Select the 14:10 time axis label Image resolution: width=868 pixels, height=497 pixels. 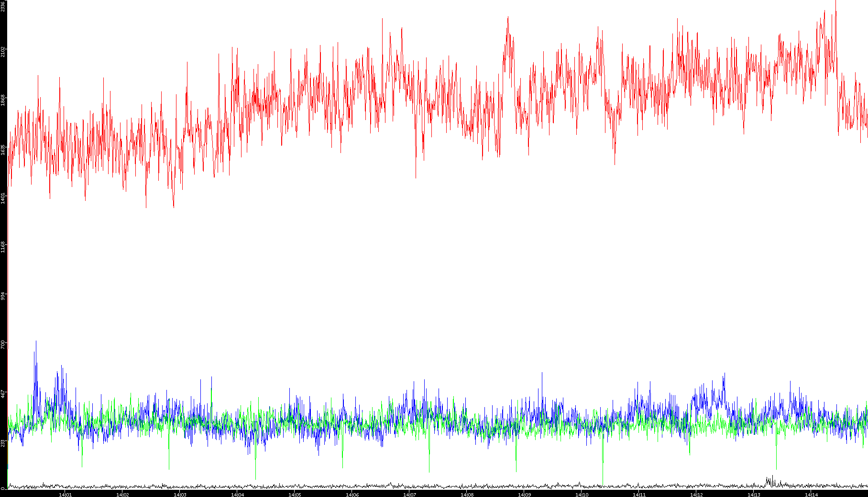[x=582, y=495]
